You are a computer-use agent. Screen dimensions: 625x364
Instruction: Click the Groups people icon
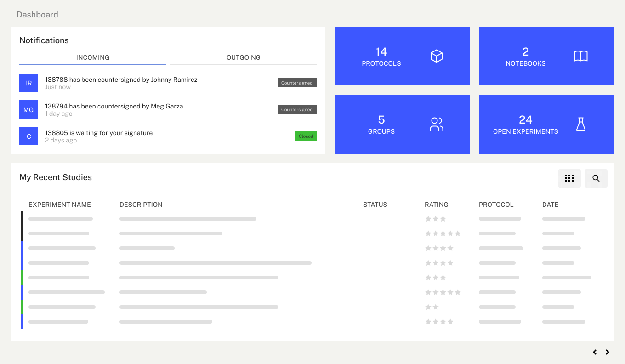pos(436,124)
